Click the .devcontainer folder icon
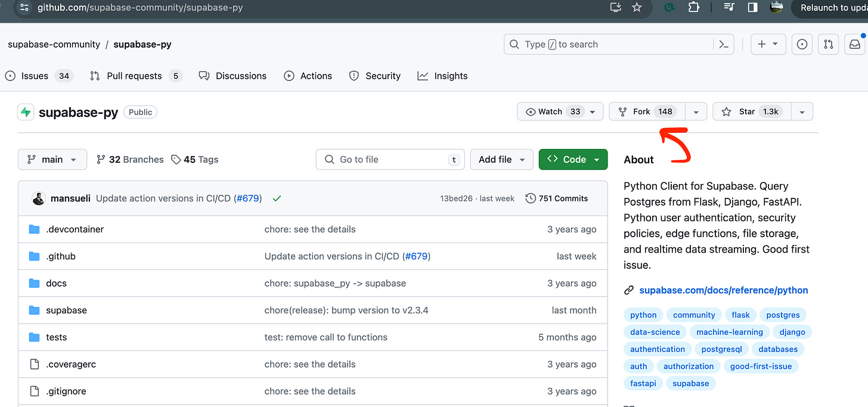This screenshot has width=868, height=407. [x=34, y=229]
